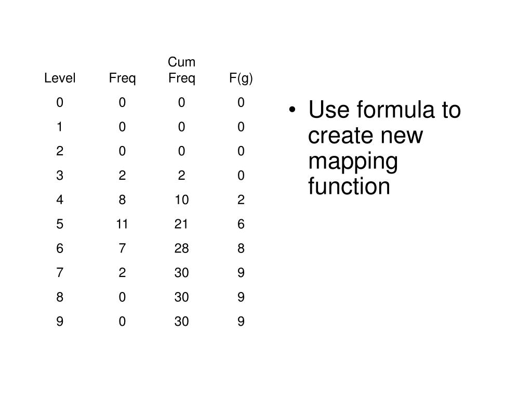Select the F(g) value 6 cell
Screen dimensions: 532x399
pyautogui.click(x=241, y=224)
